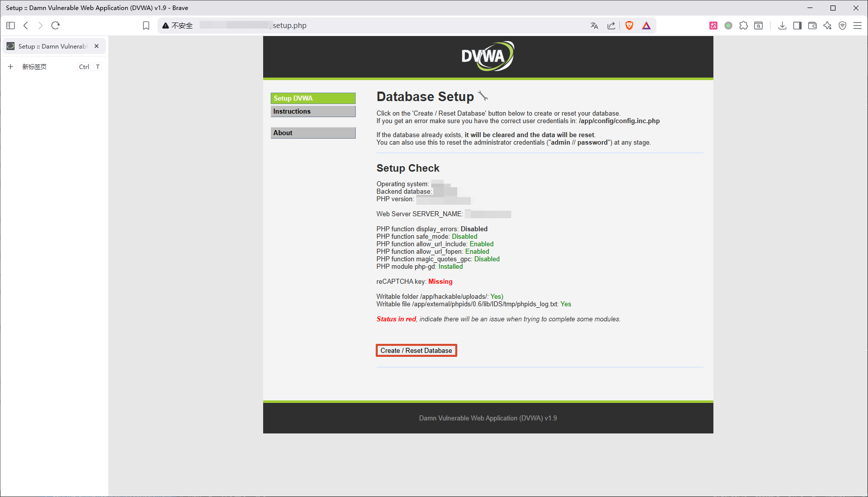Toggle the browser sidebar panel

(x=797, y=26)
